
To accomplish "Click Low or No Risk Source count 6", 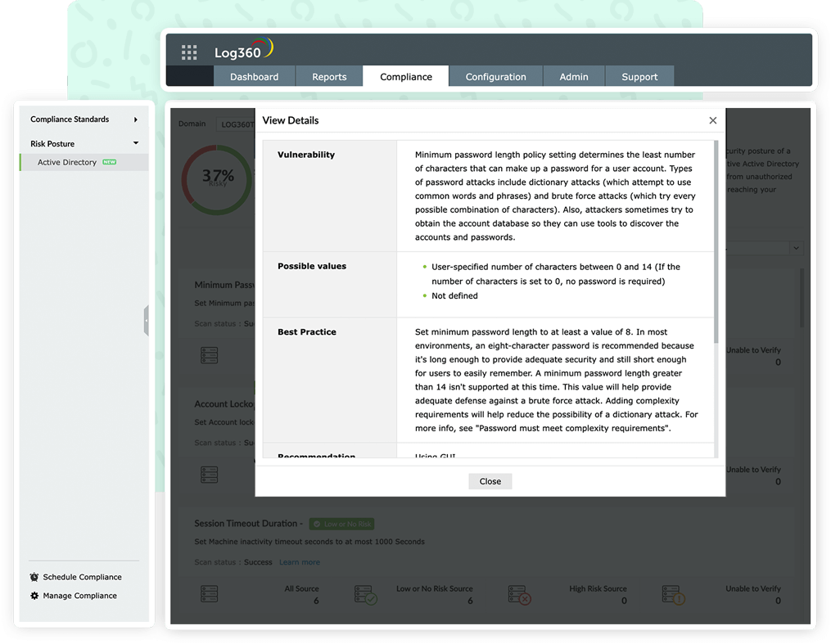I will (x=470, y=601).
